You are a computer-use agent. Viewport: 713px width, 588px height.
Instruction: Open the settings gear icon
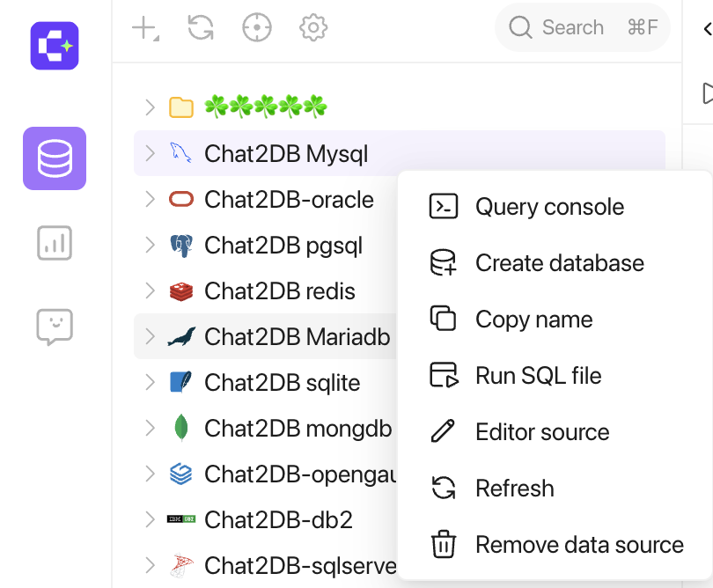coord(313,28)
